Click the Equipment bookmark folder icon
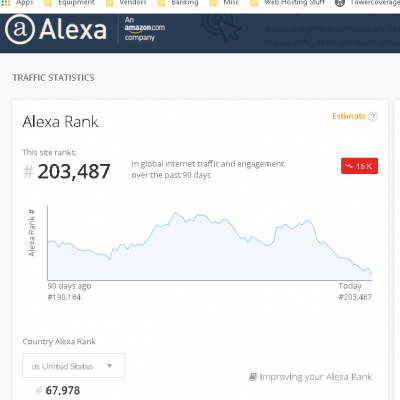 48,3
